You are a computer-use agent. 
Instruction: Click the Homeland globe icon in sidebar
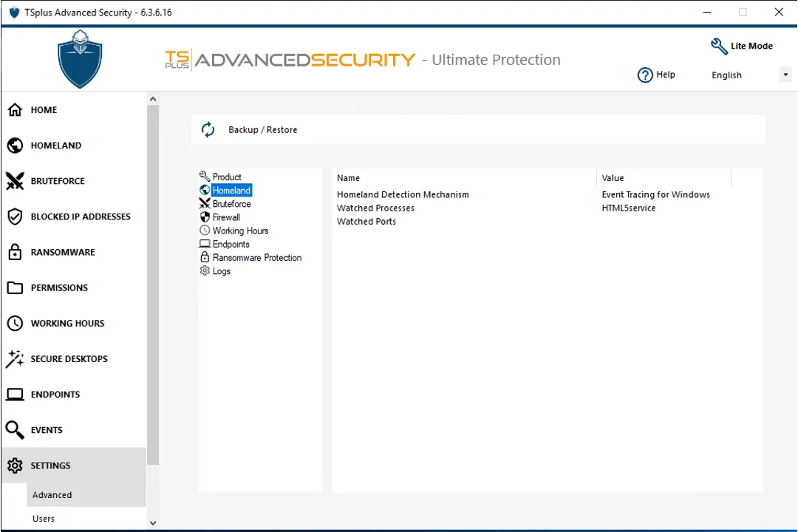pos(15,146)
